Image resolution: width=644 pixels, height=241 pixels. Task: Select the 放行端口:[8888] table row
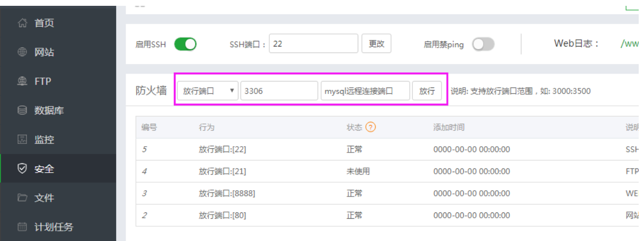[x=227, y=193]
